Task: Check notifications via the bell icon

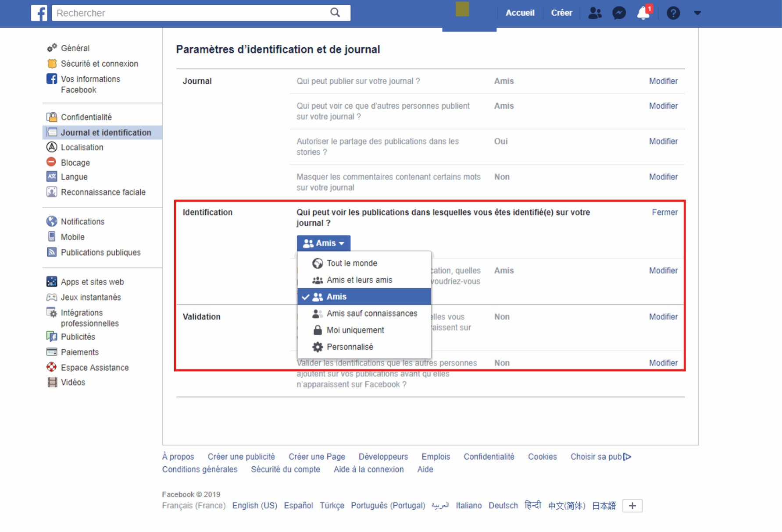Action: pyautogui.click(x=643, y=13)
